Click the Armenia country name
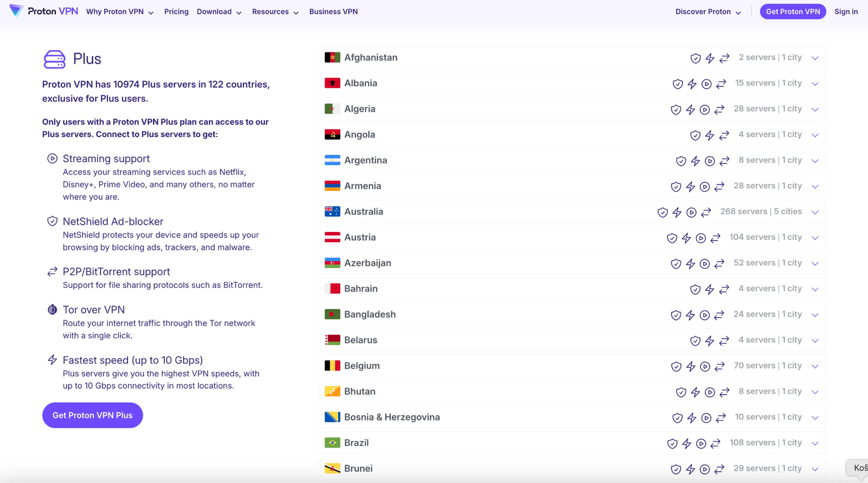The image size is (868, 483). 362,186
